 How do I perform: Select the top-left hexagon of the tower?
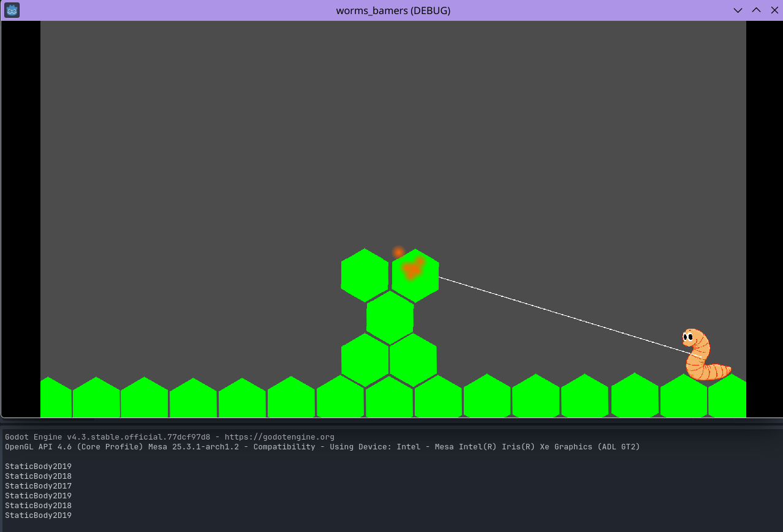(x=365, y=275)
